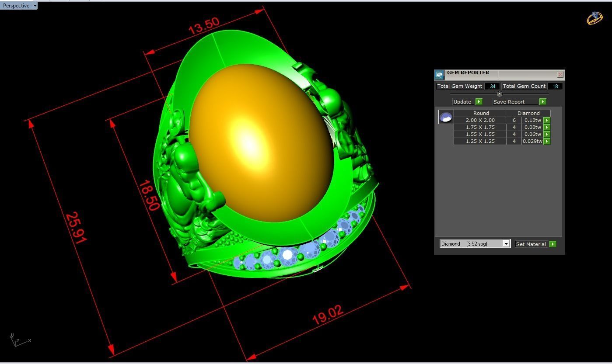This screenshot has width=612, height=364.
Task: Click the Update button label
Action: tap(462, 102)
